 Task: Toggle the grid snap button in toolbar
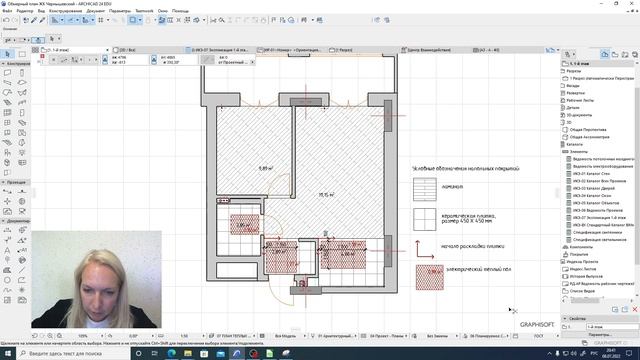pyautogui.click(x=101, y=20)
